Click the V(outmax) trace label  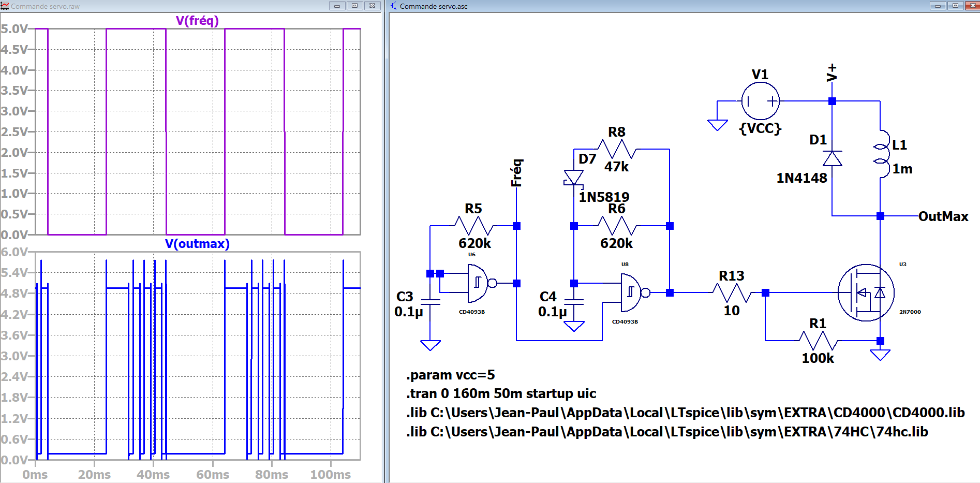[x=197, y=244]
